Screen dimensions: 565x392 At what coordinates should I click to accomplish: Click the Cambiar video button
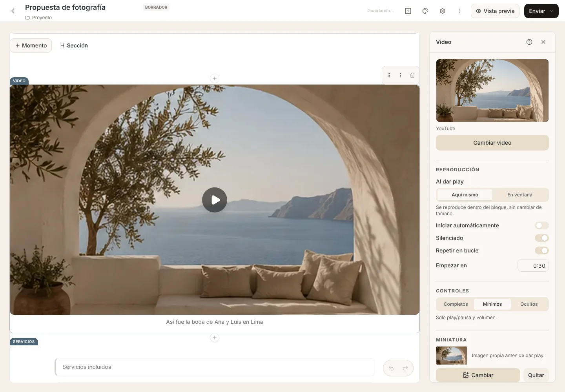pyautogui.click(x=492, y=143)
